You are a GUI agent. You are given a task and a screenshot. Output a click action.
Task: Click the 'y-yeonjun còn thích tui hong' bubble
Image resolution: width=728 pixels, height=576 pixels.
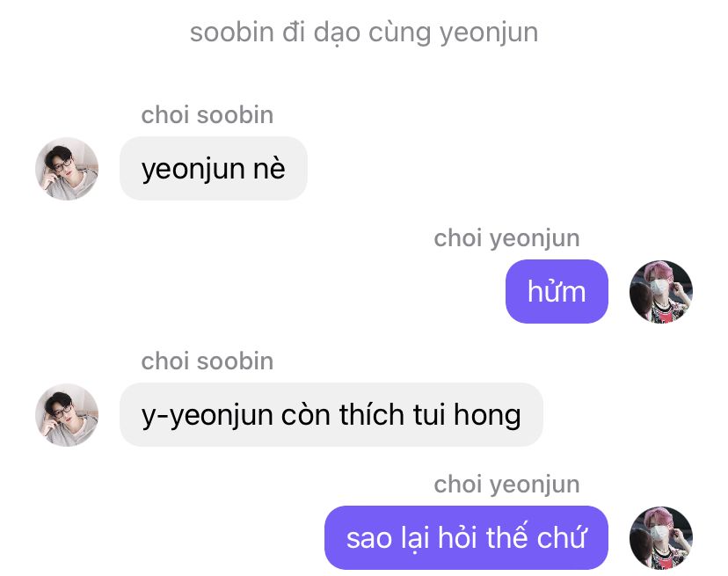pos(331,415)
